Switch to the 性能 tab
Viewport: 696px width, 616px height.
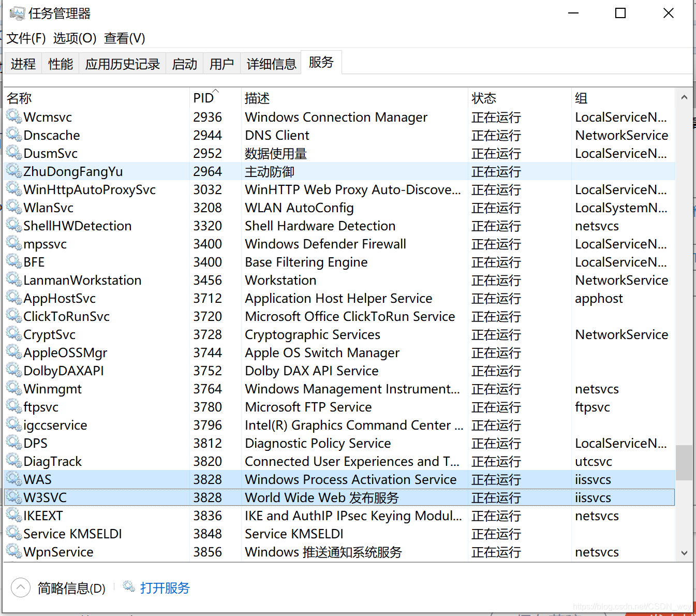[x=61, y=64]
